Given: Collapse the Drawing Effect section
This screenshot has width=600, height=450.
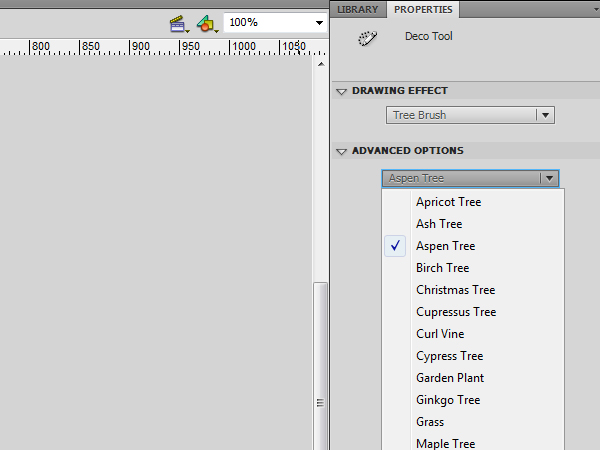Looking at the screenshot, I should (341, 91).
